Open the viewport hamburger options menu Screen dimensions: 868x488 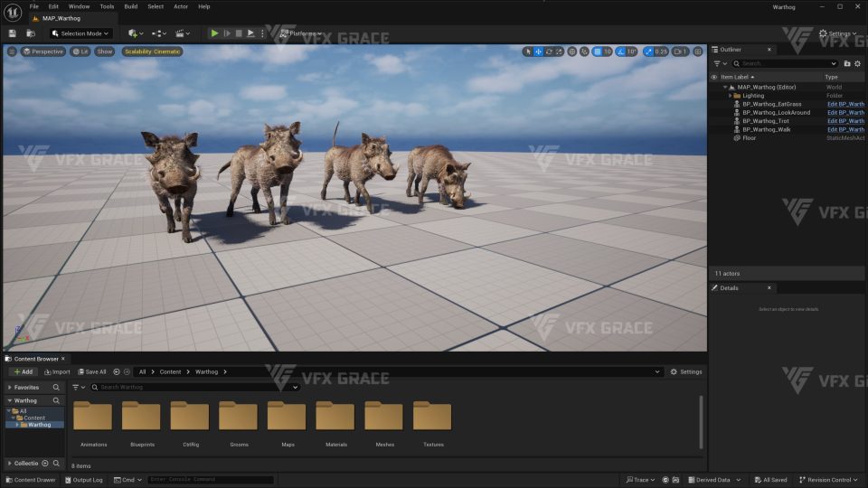(x=11, y=52)
